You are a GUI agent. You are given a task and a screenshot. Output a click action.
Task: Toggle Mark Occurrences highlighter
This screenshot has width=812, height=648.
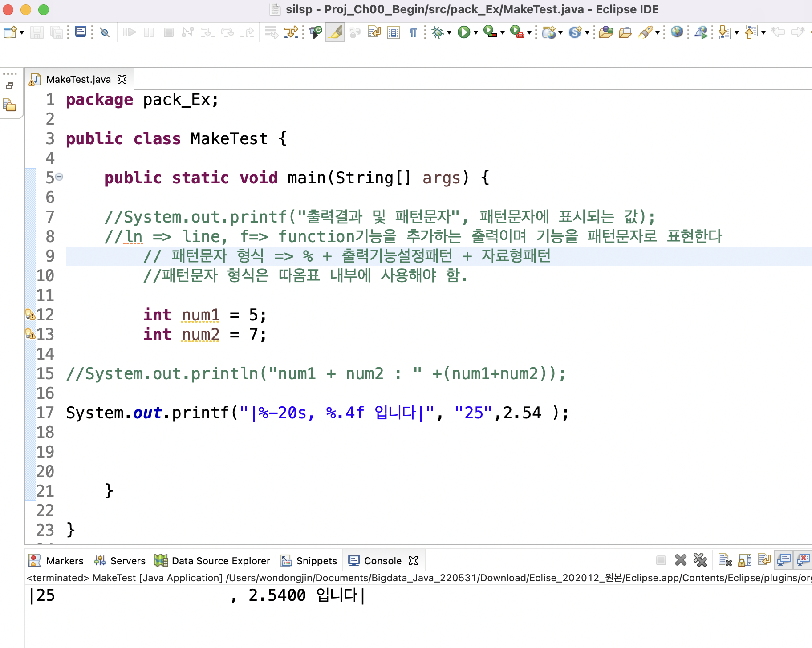tap(335, 32)
